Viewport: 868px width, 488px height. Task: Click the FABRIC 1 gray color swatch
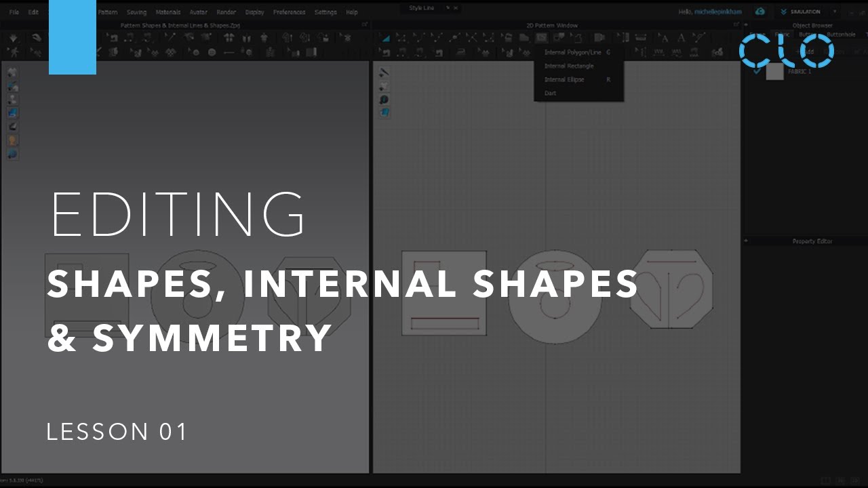774,71
